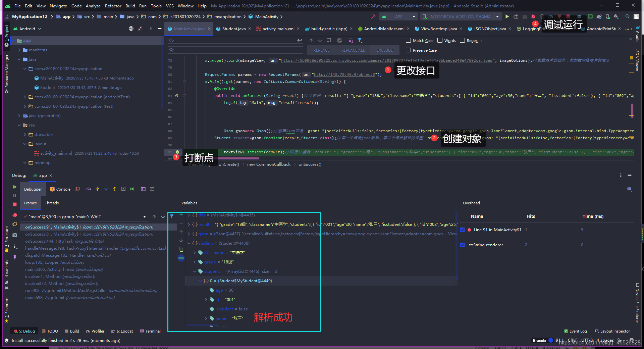Image resolution: width=644 pixels, height=349 pixels.
Task: Sync project with Gradle files icon
Action: tap(599, 16)
